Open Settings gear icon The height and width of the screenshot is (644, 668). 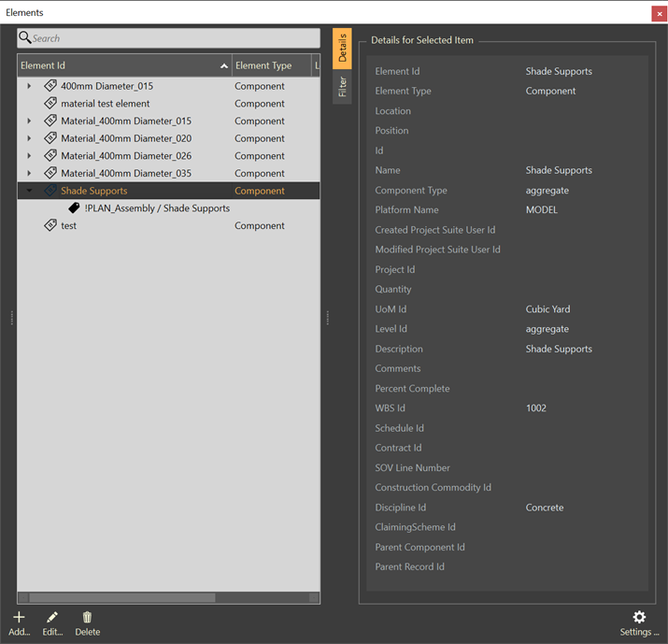click(x=639, y=618)
